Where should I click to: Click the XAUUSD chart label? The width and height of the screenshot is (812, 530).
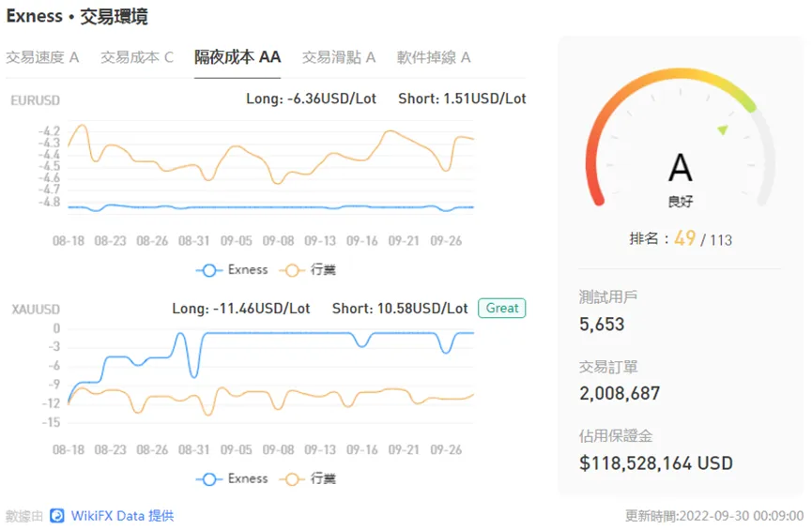tap(36, 309)
